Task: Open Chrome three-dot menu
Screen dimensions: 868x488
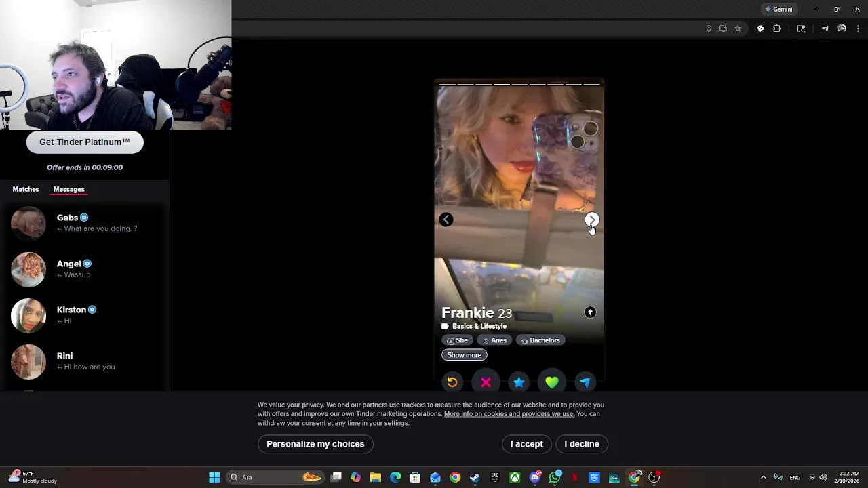Action: pyautogui.click(x=858, y=28)
